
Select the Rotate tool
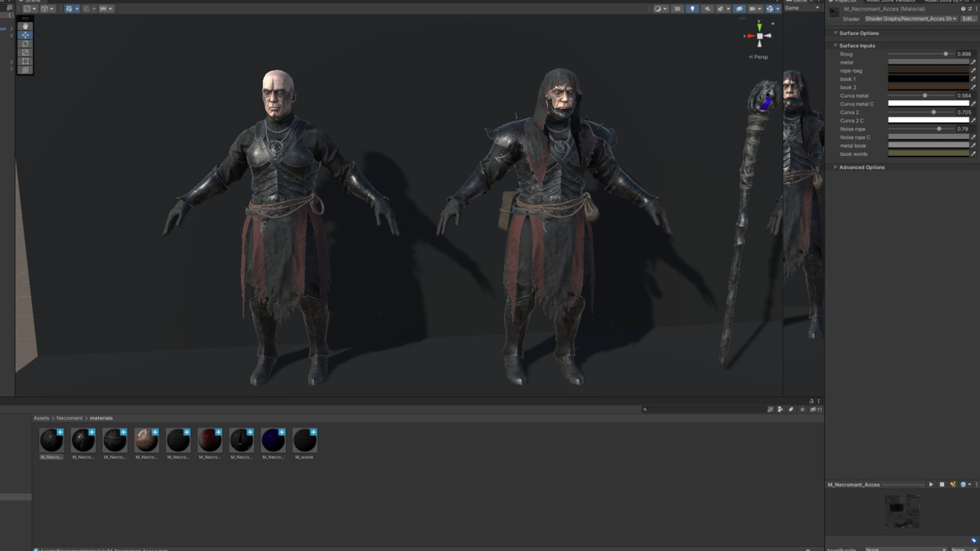click(x=24, y=43)
